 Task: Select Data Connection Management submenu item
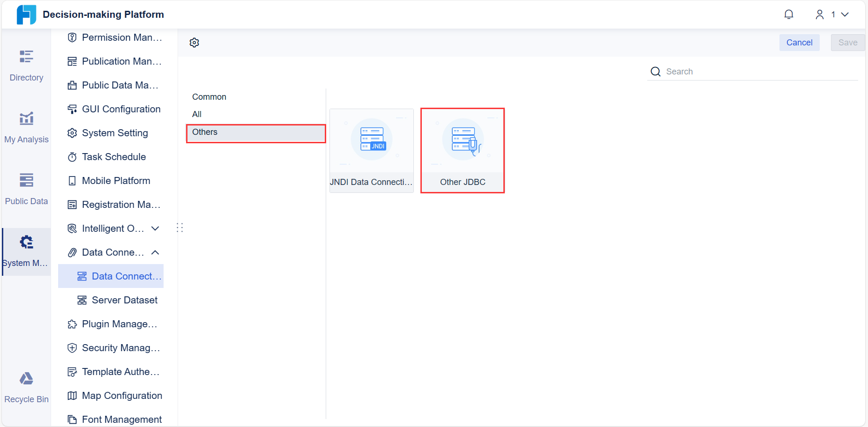(111, 276)
